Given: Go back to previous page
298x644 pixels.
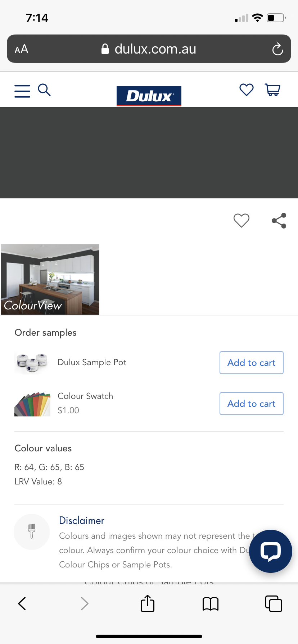Looking at the screenshot, I should click(x=22, y=604).
